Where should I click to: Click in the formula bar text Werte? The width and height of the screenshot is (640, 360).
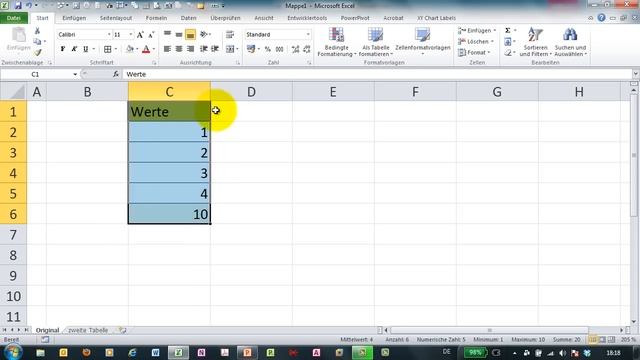click(x=136, y=74)
